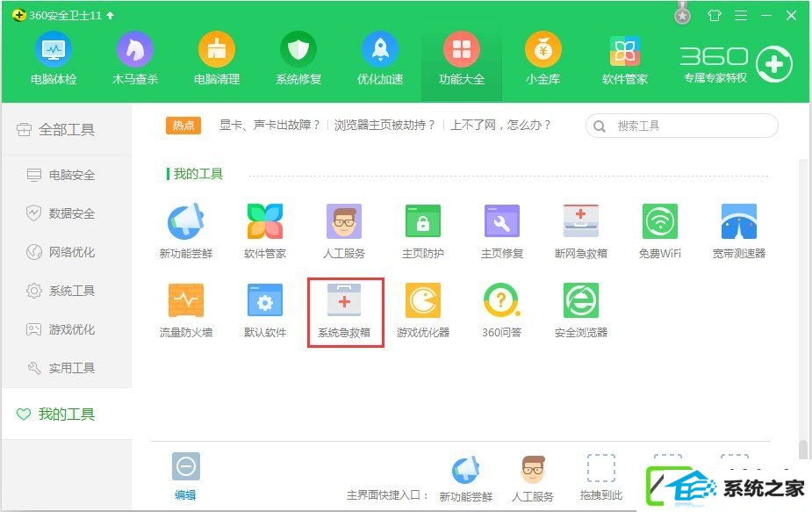This screenshot has width=812, height=512.
Task: Select 我的工具 in sidebar
Action: (67, 414)
